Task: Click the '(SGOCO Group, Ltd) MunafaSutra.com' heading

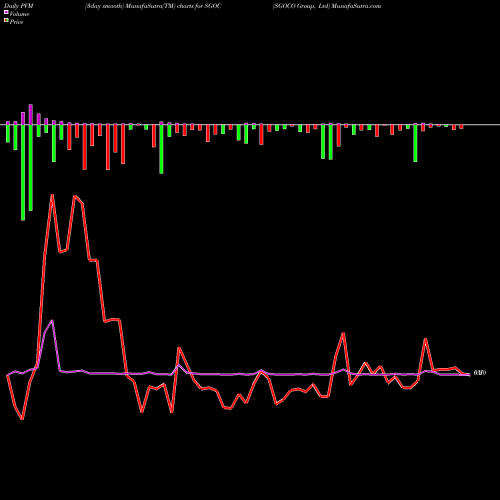Action: [x=327, y=6]
